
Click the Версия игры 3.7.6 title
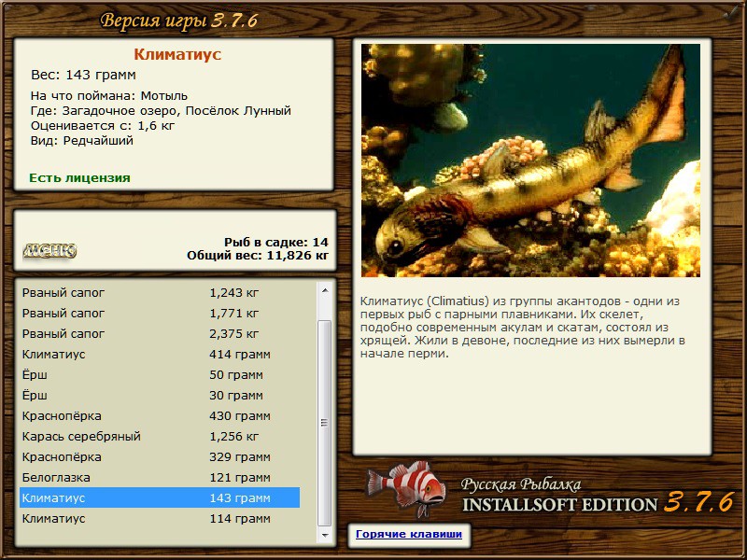[179, 21]
